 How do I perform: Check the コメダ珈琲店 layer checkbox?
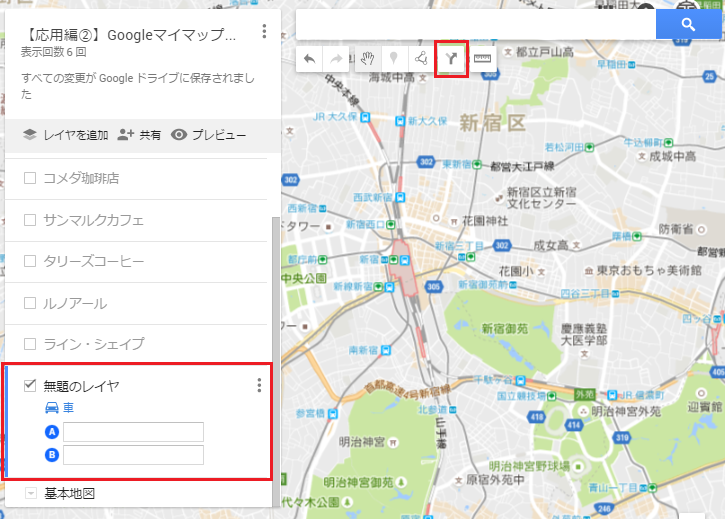tap(30, 178)
